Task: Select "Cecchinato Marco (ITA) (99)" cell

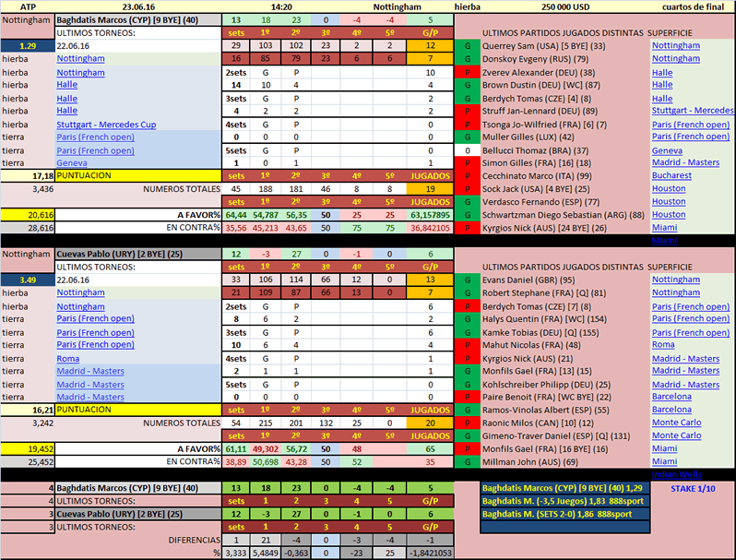Action: tap(565, 176)
